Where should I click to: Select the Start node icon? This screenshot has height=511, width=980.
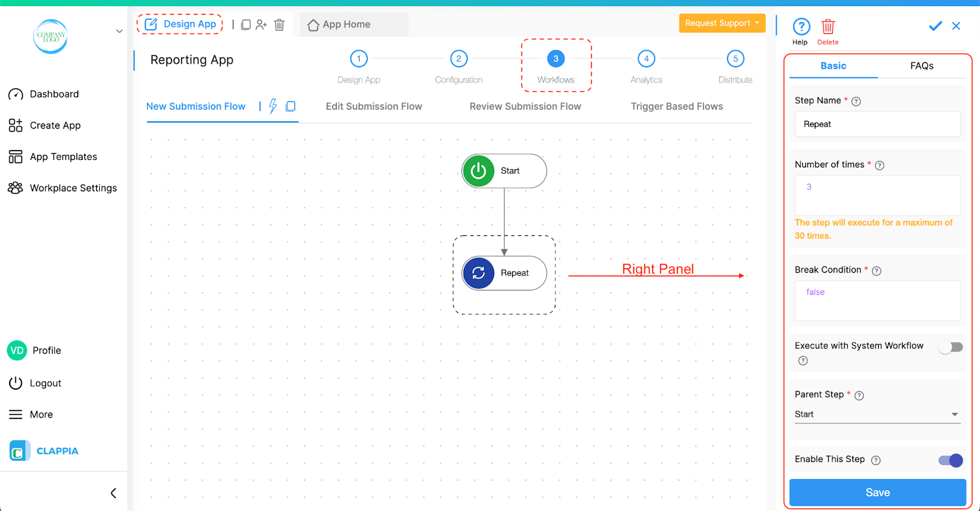(x=478, y=171)
